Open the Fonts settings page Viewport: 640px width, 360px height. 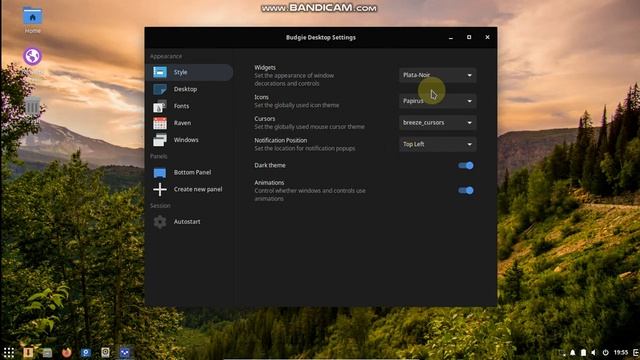(x=189, y=106)
